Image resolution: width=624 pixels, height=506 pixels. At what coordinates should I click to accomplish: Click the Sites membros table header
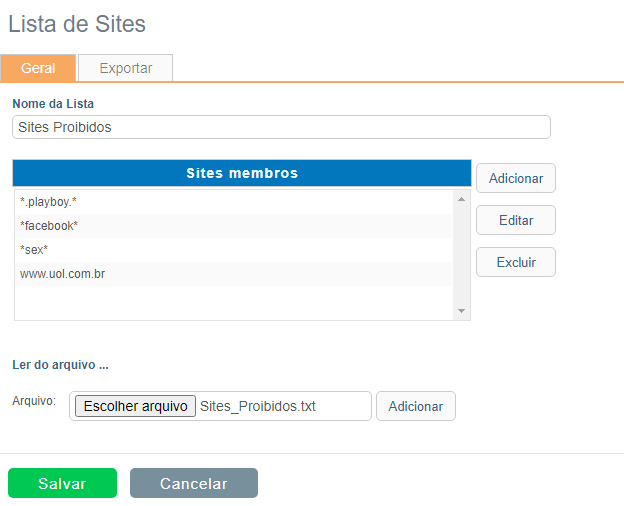[242, 173]
